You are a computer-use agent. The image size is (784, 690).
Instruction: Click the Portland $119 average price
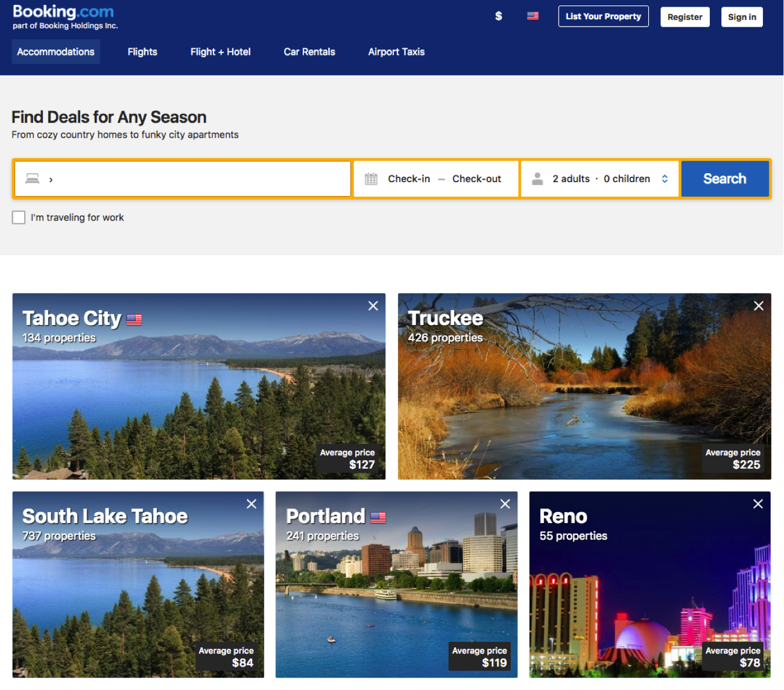click(x=479, y=657)
